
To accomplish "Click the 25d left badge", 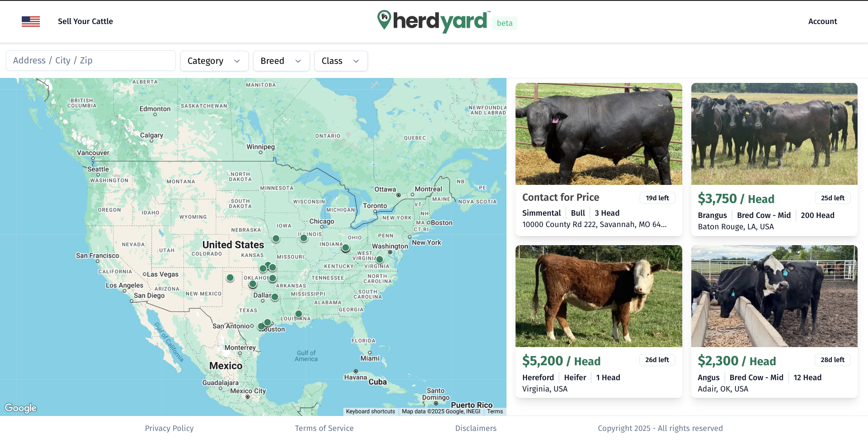I will click(x=833, y=198).
